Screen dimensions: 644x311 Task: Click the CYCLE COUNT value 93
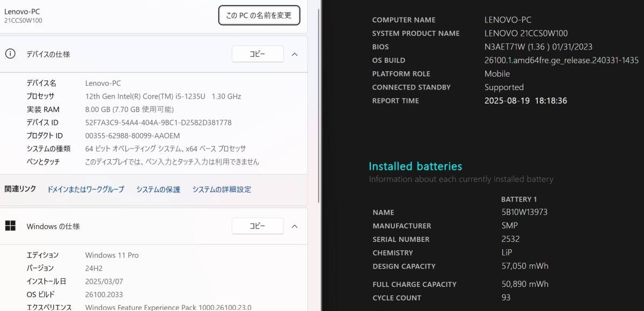coord(505,298)
